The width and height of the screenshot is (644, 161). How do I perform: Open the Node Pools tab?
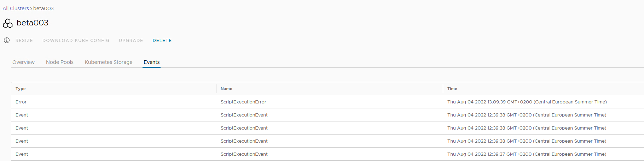click(x=60, y=62)
